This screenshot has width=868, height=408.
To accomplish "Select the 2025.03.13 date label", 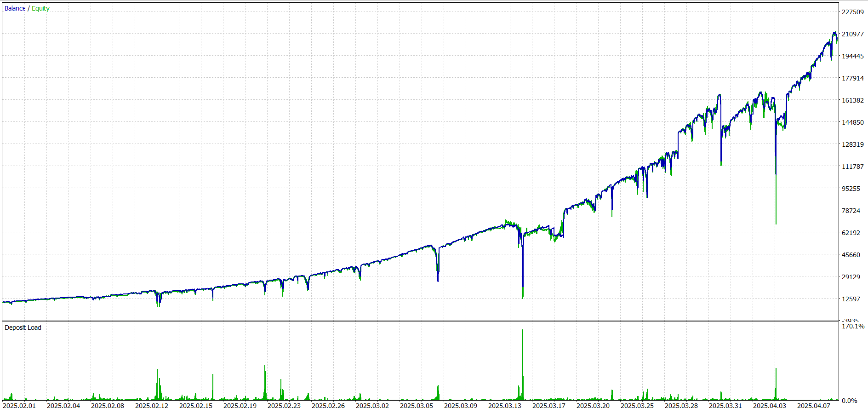I will tap(505, 405).
